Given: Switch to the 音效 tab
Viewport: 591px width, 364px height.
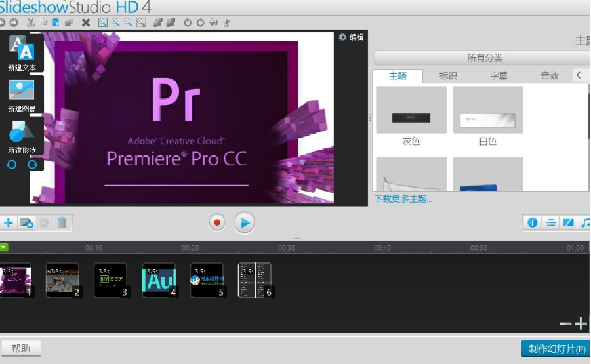Looking at the screenshot, I should coord(549,76).
